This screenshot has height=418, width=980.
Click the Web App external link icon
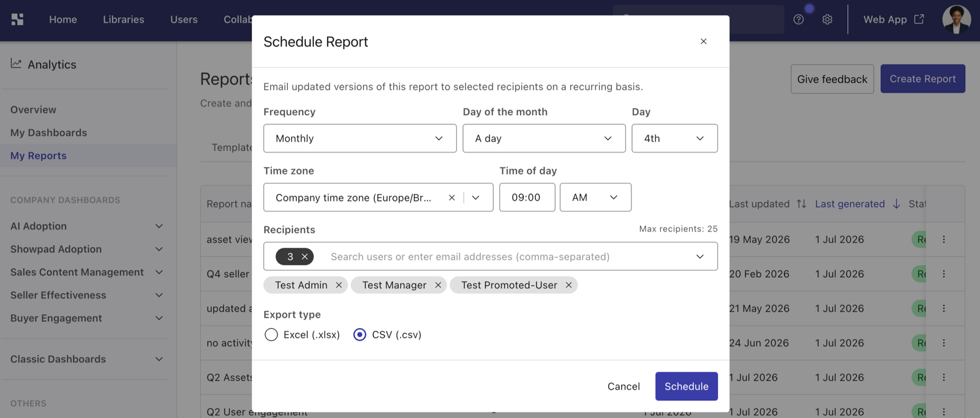click(919, 19)
